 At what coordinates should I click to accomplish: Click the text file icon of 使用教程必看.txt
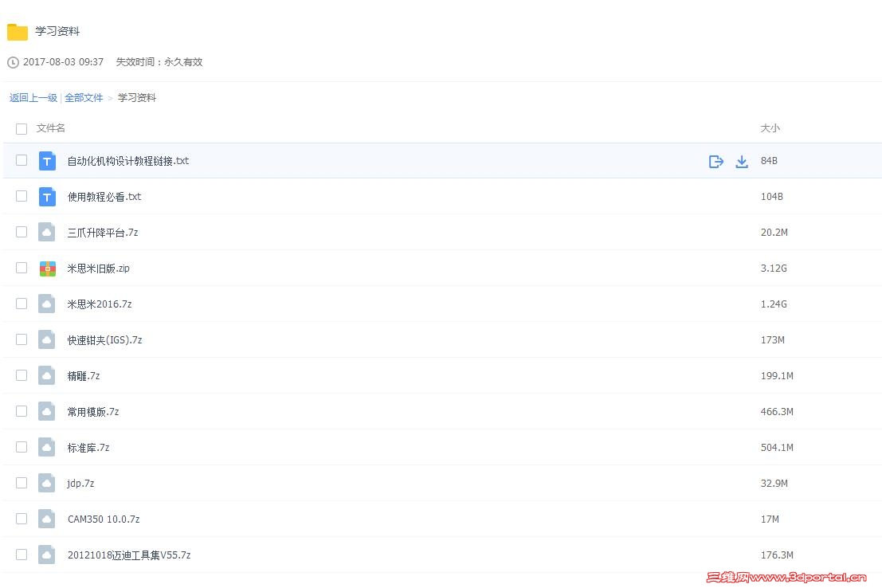(x=47, y=197)
